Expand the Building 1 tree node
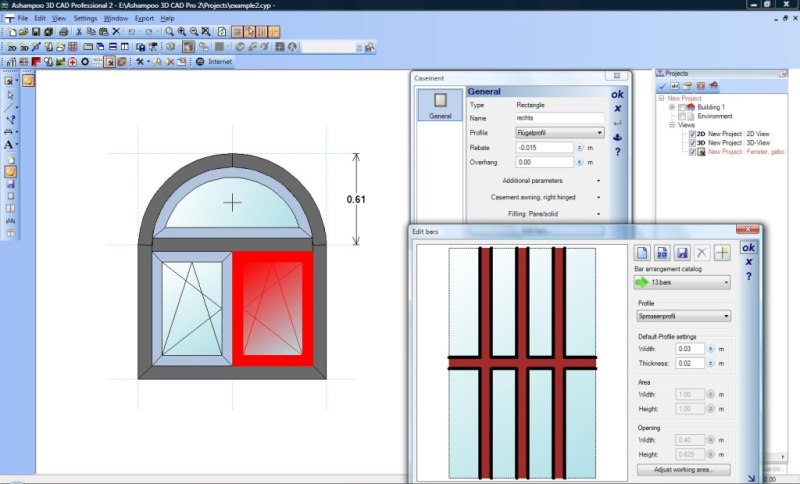Image resolution: width=800 pixels, height=484 pixels. pyautogui.click(x=672, y=107)
